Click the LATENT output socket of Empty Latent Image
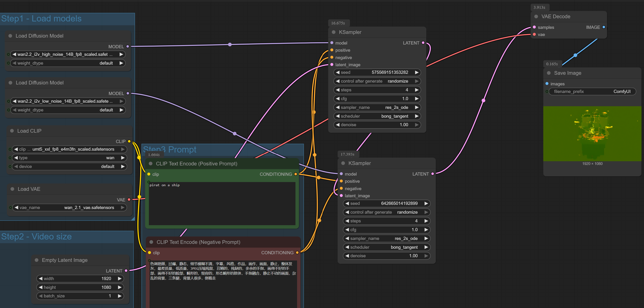644x308 pixels. coord(126,271)
